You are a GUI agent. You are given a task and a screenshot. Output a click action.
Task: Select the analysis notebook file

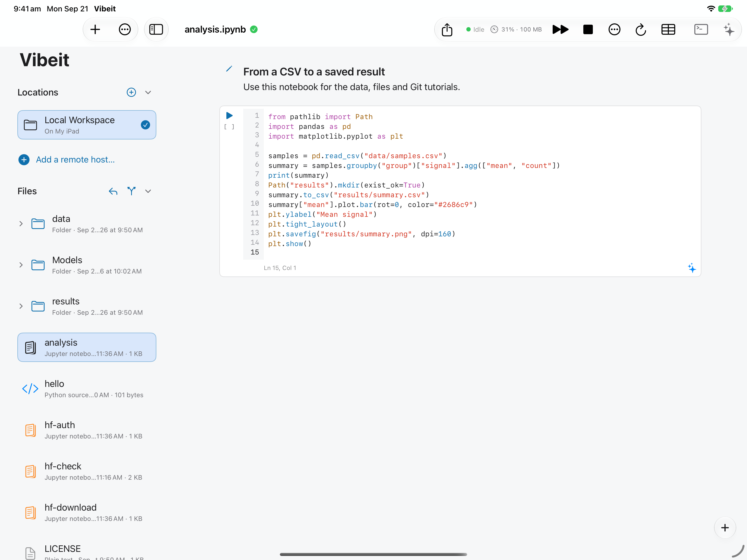tap(87, 347)
